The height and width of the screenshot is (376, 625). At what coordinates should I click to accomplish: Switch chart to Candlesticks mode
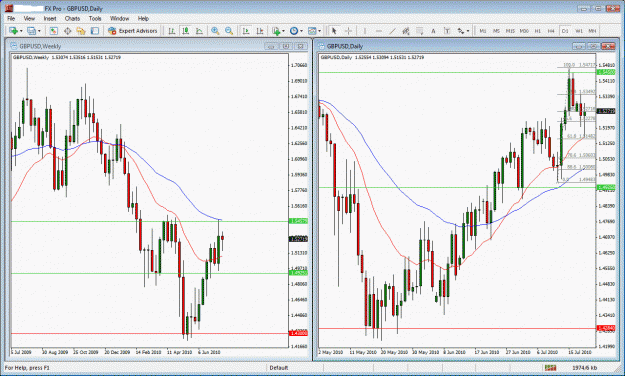185,31
